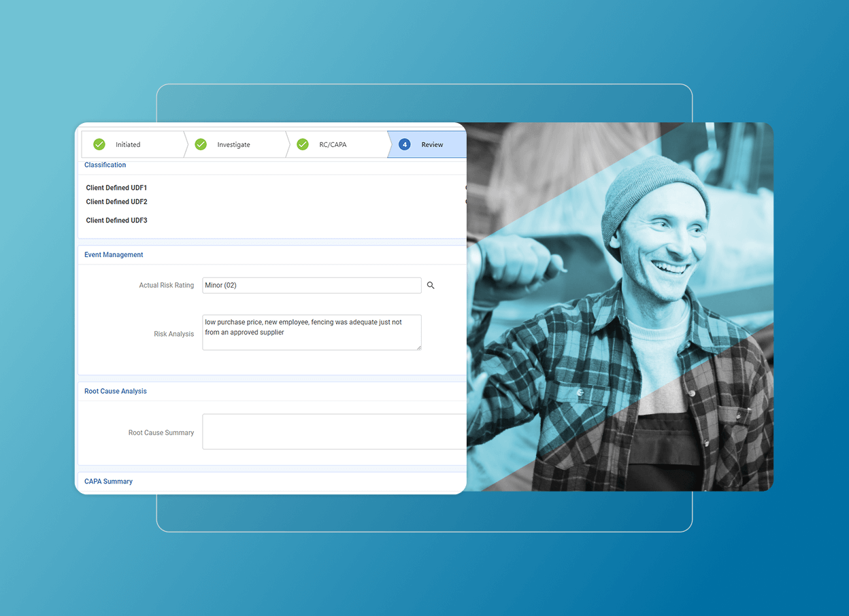Click the green checkmark on the Initiated step
Viewport: 849px width, 616px height.
99,144
